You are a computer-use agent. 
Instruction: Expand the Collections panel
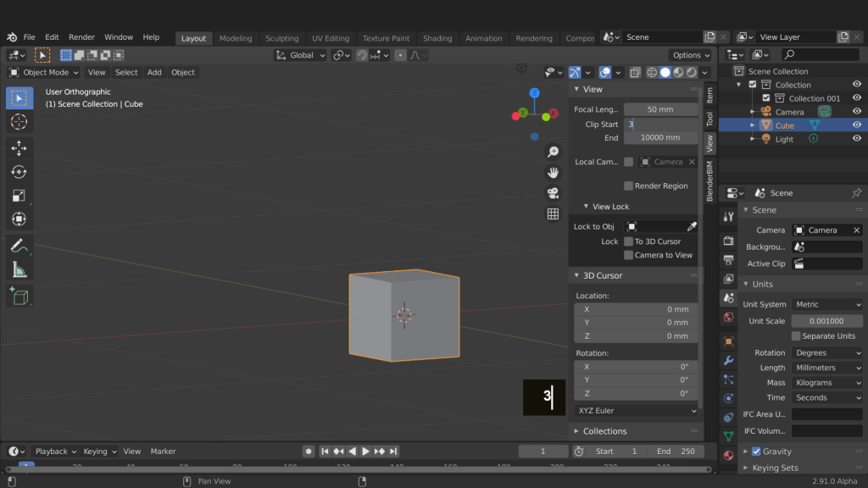tap(604, 431)
